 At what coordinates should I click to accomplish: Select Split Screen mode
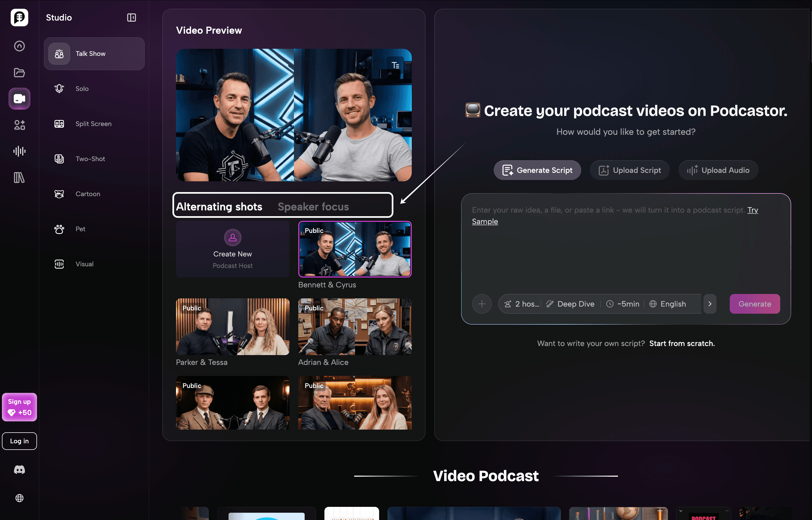[94, 124]
